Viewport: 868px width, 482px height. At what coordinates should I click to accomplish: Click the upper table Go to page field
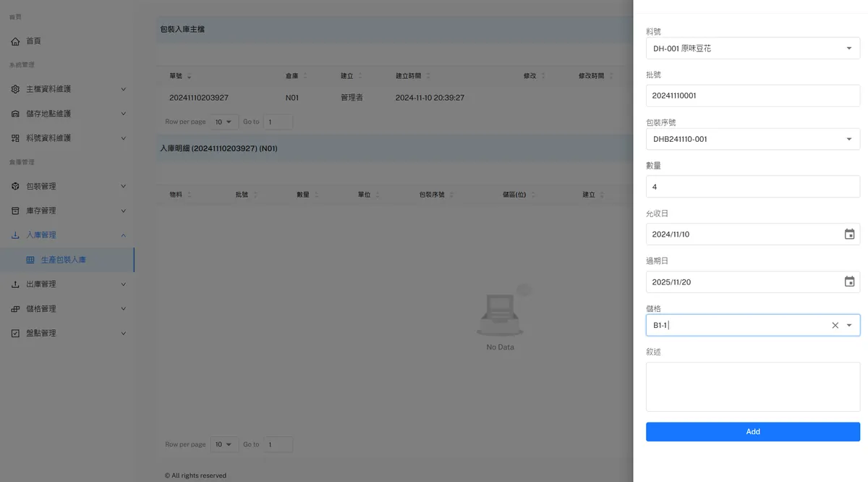(278, 122)
